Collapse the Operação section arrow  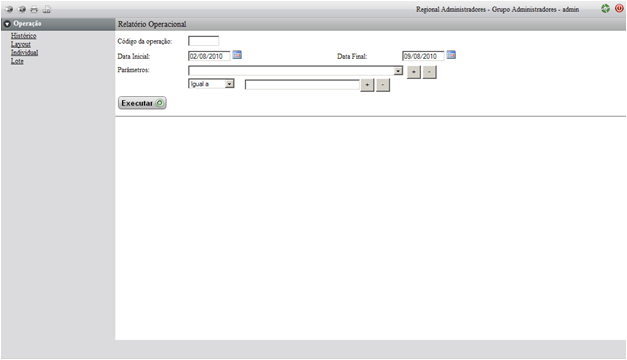tap(7, 24)
